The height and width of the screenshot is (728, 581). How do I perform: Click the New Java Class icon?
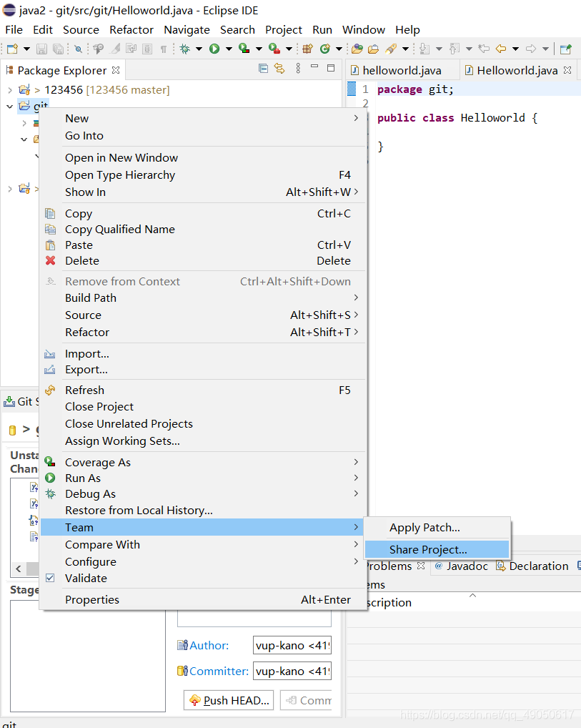point(325,49)
